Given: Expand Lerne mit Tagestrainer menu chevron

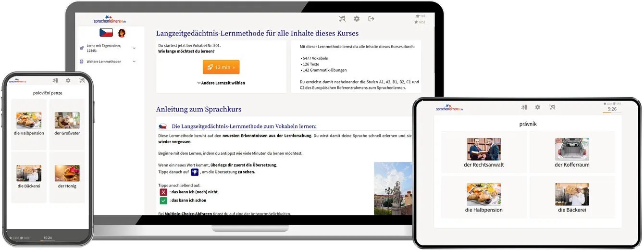Looking at the screenshot, I should (x=134, y=48).
